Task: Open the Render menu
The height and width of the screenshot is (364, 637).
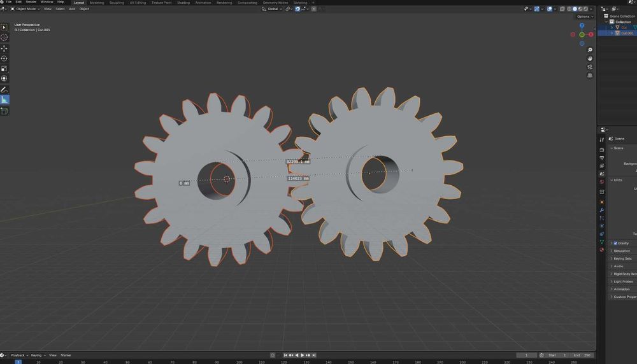Action: (x=31, y=2)
